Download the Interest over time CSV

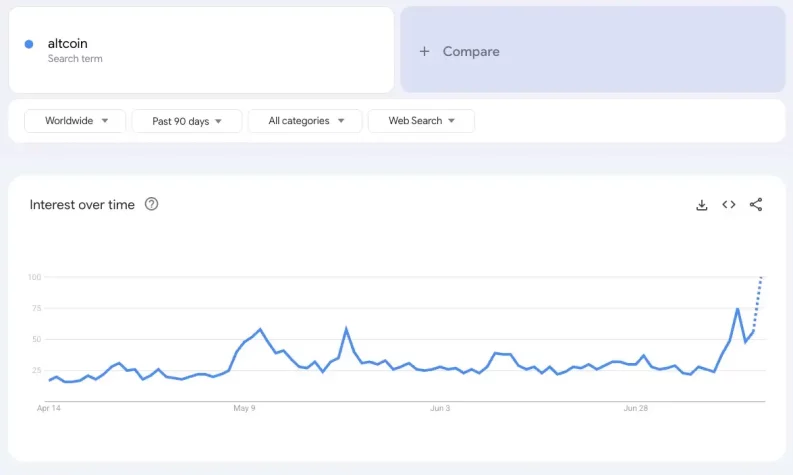coord(702,205)
